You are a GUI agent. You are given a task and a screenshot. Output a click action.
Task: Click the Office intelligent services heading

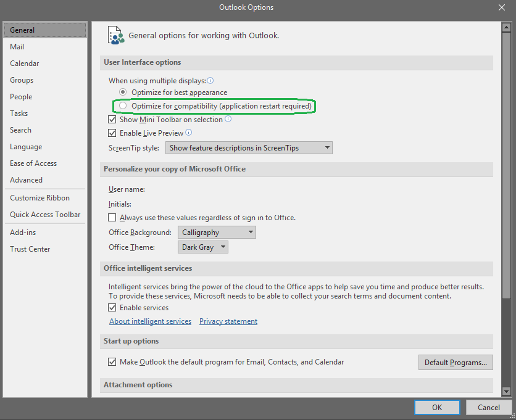148,268
